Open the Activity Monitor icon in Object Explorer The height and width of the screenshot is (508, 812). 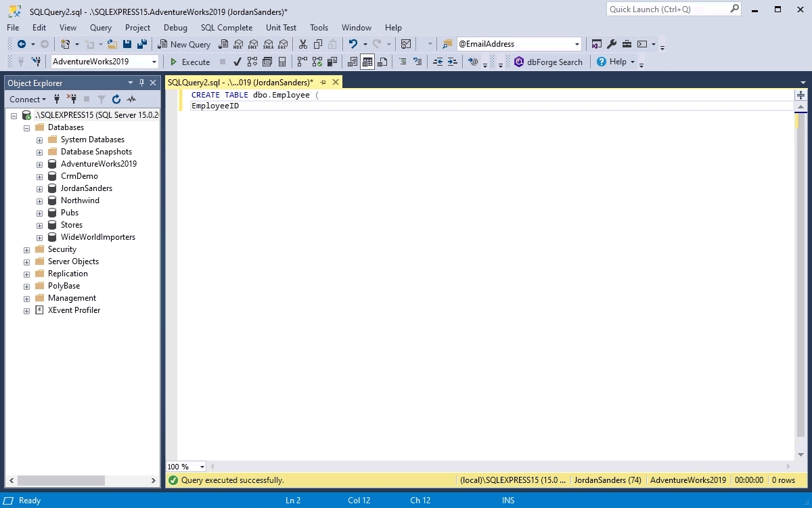pos(131,99)
